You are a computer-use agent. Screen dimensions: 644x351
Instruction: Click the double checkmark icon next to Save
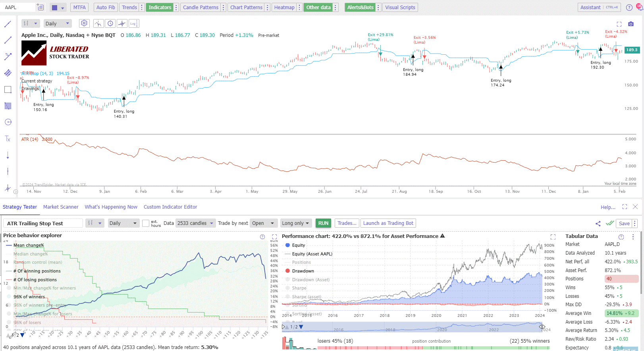(610, 223)
